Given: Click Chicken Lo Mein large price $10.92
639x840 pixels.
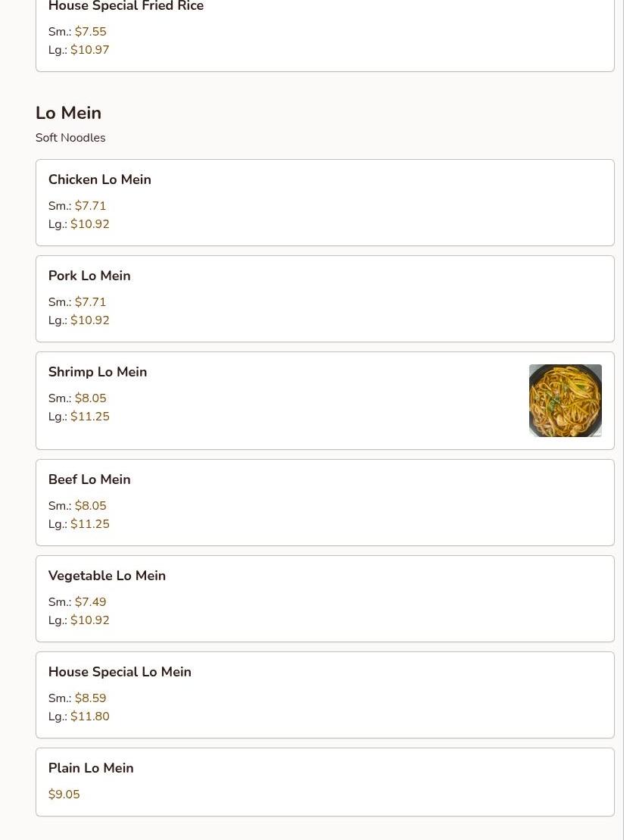Looking at the screenshot, I should (90, 224).
